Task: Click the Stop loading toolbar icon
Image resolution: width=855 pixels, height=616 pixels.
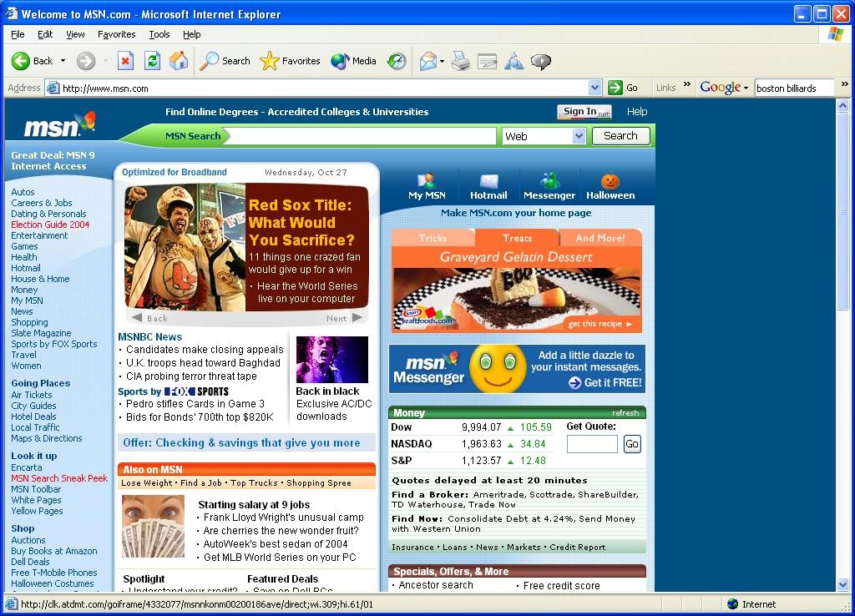Action: click(x=125, y=61)
